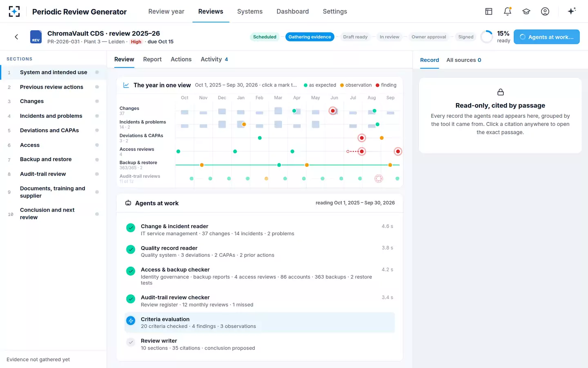Click the red finding in Deviations & CAPAs row
Image resolution: width=588 pixels, height=368 pixels.
361,138
